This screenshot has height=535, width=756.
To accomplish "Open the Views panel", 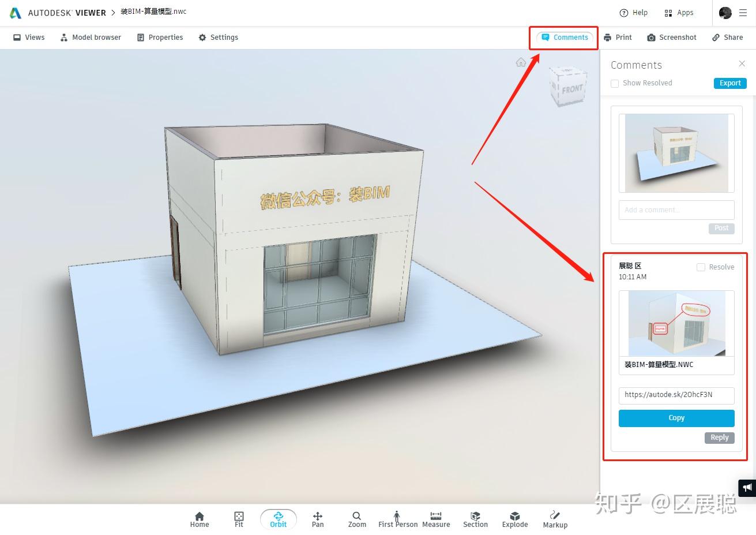I will coord(28,37).
